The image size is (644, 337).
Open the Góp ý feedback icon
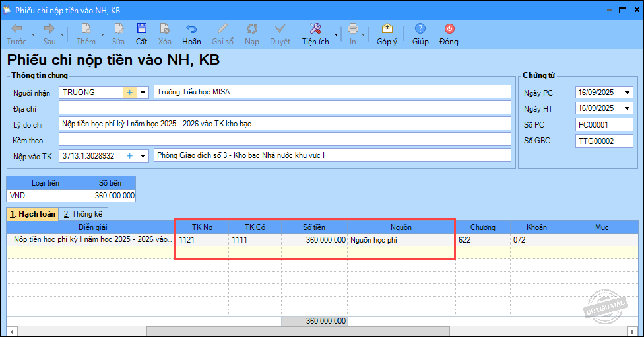(x=387, y=29)
